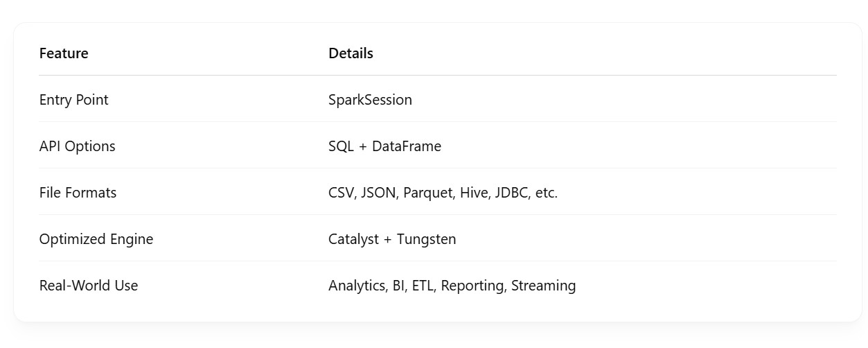Image resolution: width=868 pixels, height=348 pixels.
Task: Select the API Options row label
Action: [x=77, y=146]
